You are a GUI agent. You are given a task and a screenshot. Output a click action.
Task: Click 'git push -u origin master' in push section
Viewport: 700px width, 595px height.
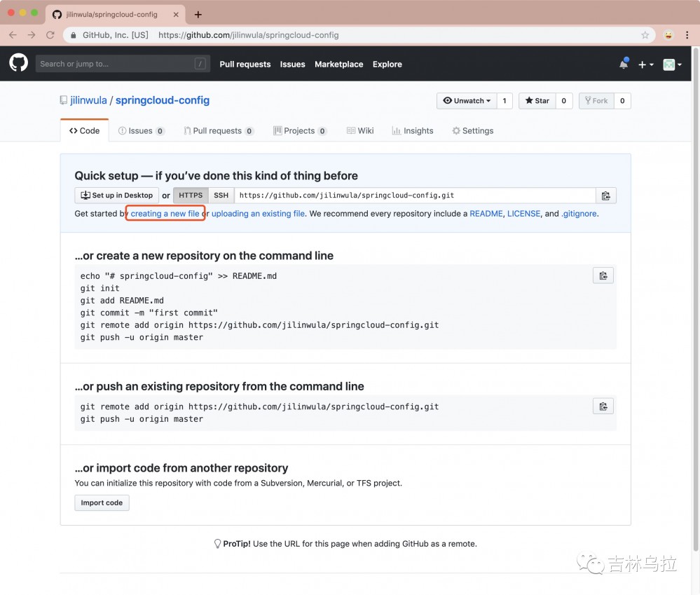[x=142, y=419]
